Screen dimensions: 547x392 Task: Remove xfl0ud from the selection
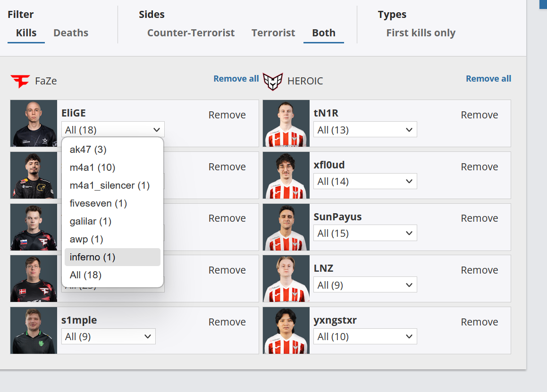click(479, 167)
